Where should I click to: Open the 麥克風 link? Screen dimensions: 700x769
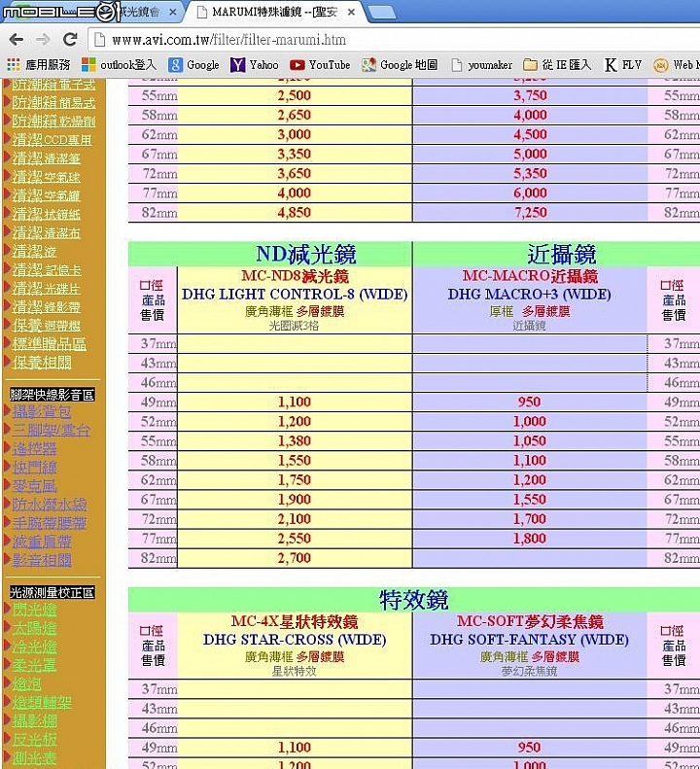[34, 486]
